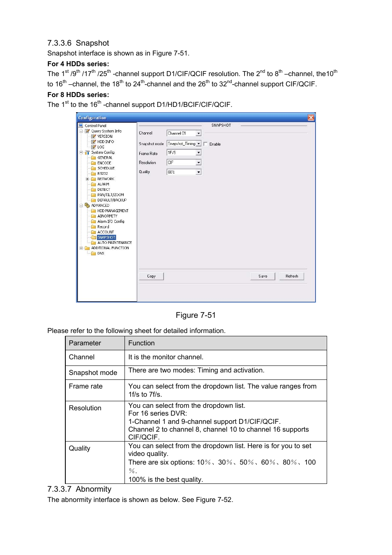
Task: Open the RS232 folder icon
Action: pos(94,173)
